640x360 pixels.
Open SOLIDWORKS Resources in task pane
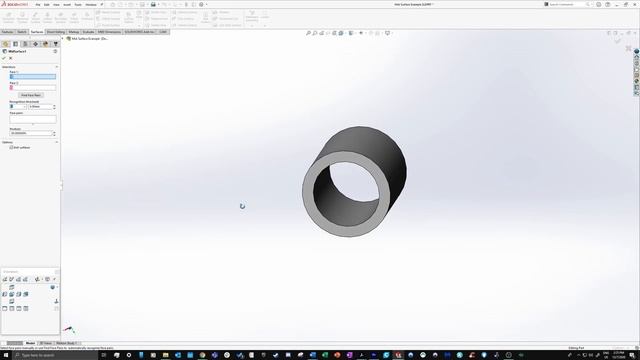(x=636, y=58)
